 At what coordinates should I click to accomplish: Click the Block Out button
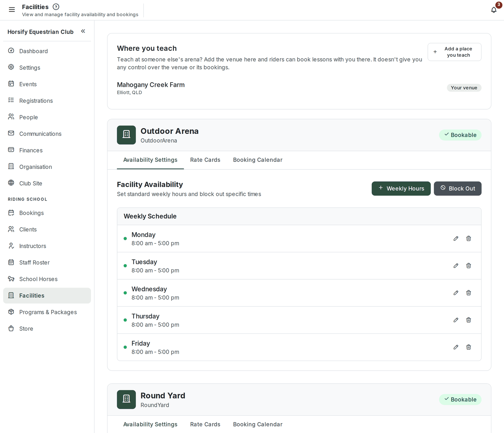tap(457, 188)
